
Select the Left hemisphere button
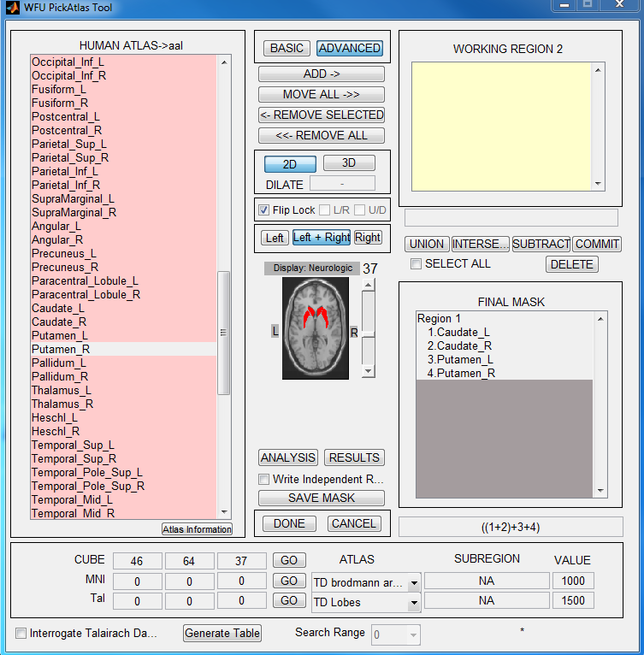click(x=275, y=238)
